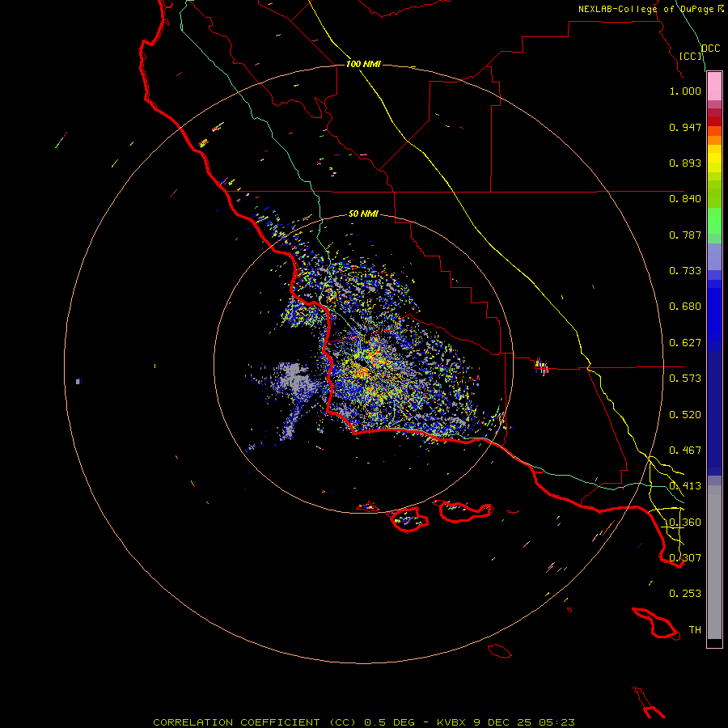The width and height of the screenshot is (728, 728).
Task: Click the [CC] legend header
Action: click(x=691, y=56)
